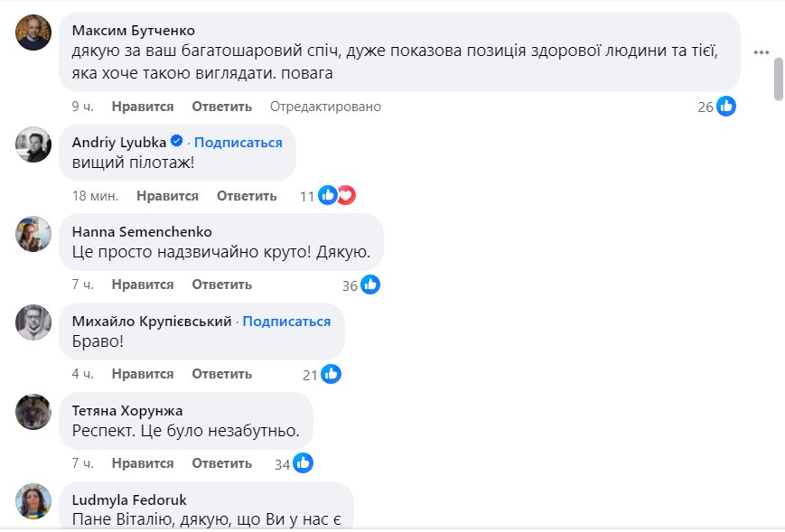The image size is (785, 532).
Task: Reply to Максим Бутченко's comment
Action: tap(221, 107)
